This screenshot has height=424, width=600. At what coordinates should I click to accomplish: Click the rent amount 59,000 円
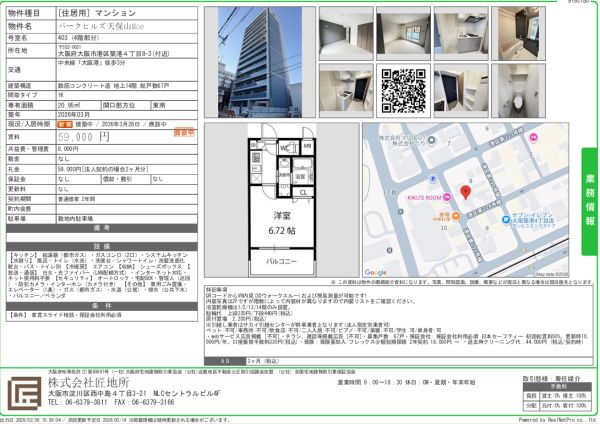point(84,137)
